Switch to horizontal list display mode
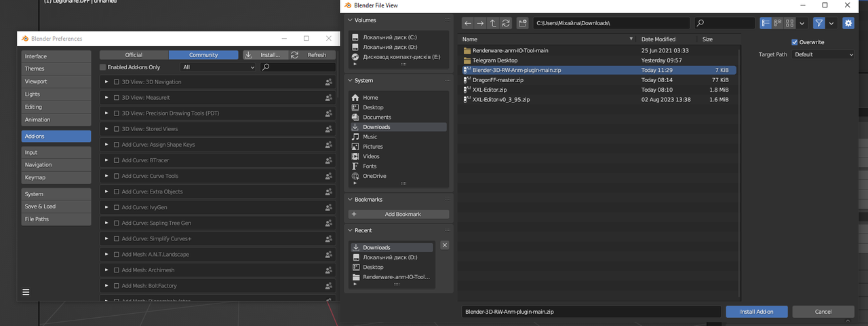This screenshot has width=868, height=326. 778,23
